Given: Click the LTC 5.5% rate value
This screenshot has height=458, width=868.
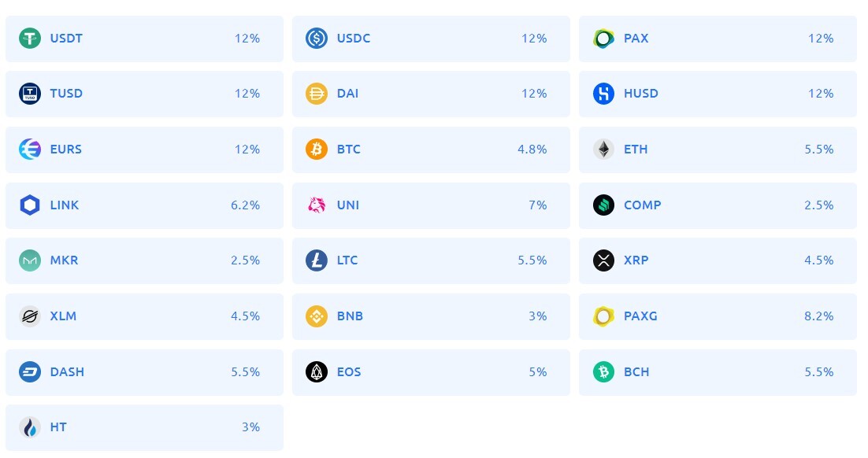Looking at the screenshot, I should click(x=532, y=260).
